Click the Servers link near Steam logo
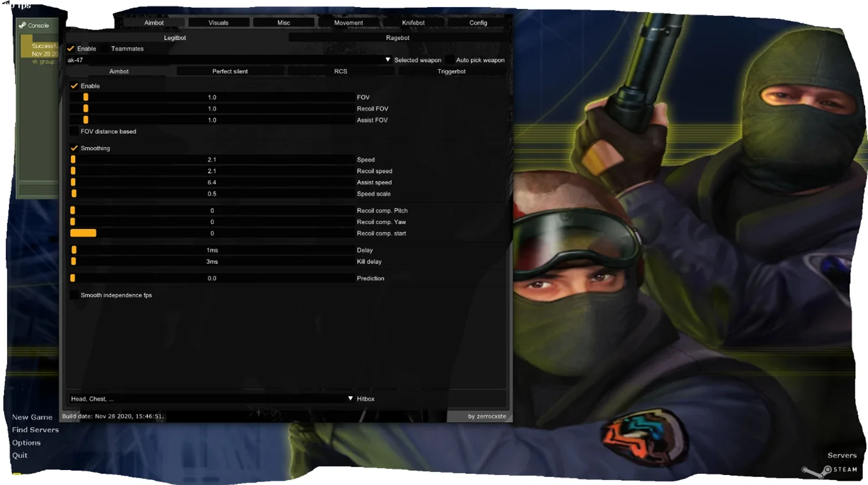The width and height of the screenshot is (868, 485). [842, 456]
